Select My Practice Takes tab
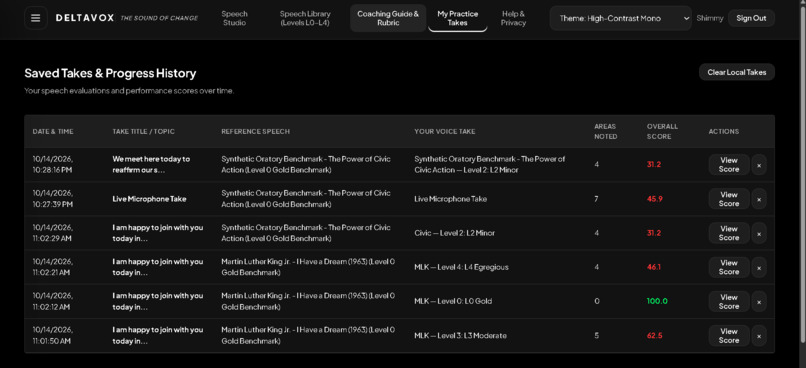 (457, 18)
